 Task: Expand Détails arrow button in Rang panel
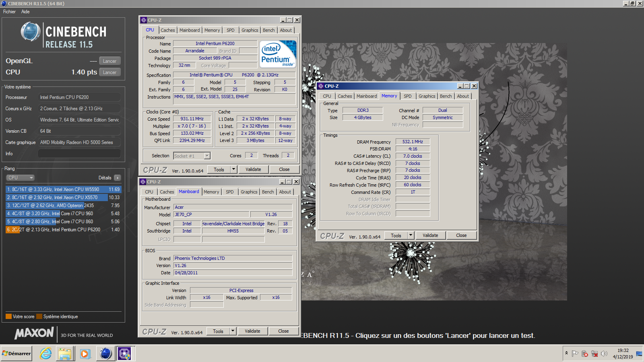[118, 178]
